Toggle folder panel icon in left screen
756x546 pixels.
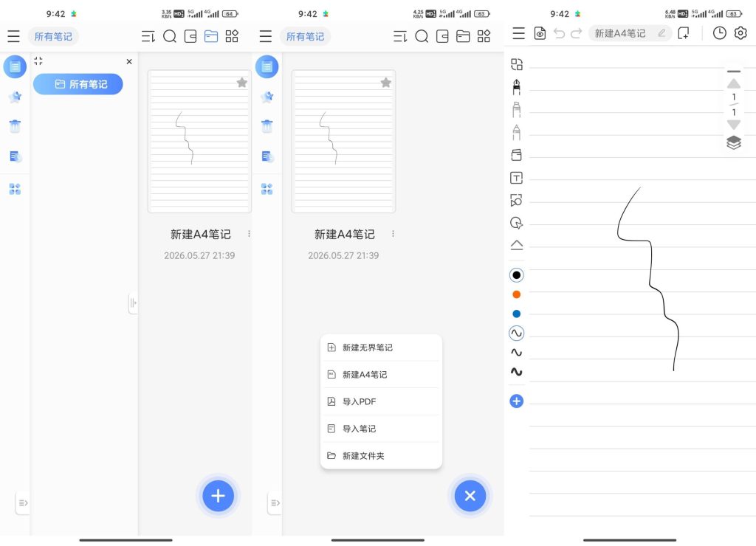click(x=211, y=36)
